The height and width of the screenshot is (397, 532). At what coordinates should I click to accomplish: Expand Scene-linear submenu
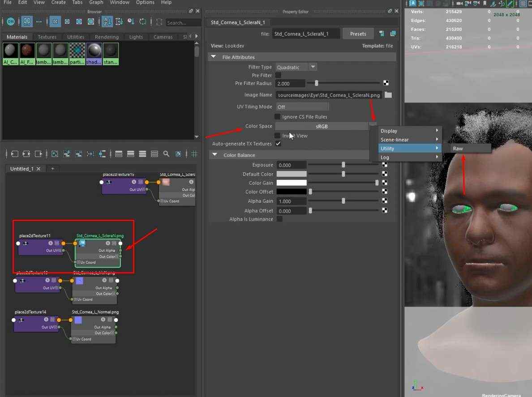(x=410, y=139)
